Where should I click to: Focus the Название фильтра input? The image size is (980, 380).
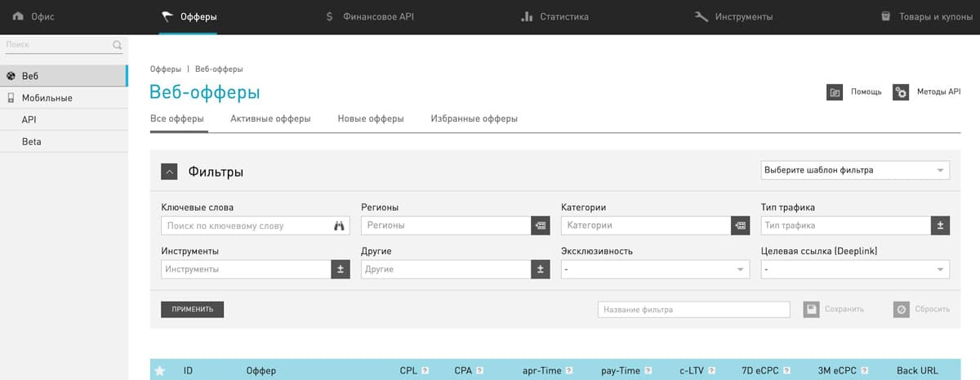pyautogui.click(x=694, y=310)
